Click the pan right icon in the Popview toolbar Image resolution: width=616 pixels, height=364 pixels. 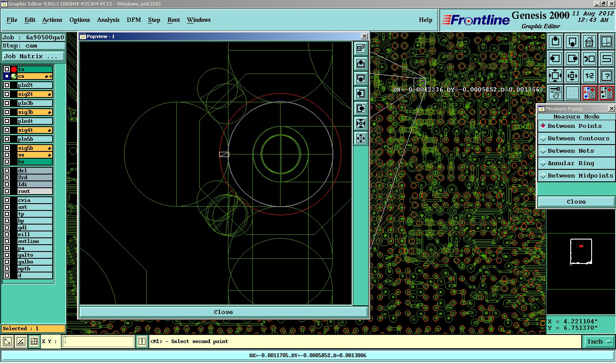[x=361, y=109]
